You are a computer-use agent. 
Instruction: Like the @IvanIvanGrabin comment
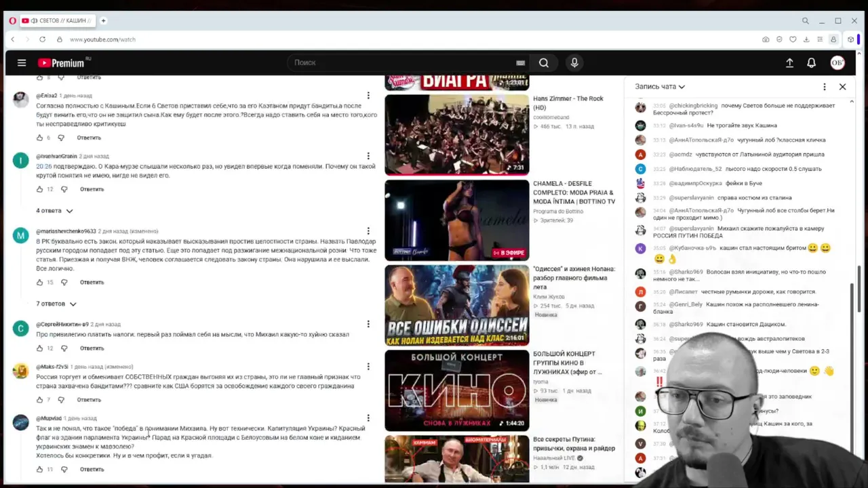coord(39,189)
